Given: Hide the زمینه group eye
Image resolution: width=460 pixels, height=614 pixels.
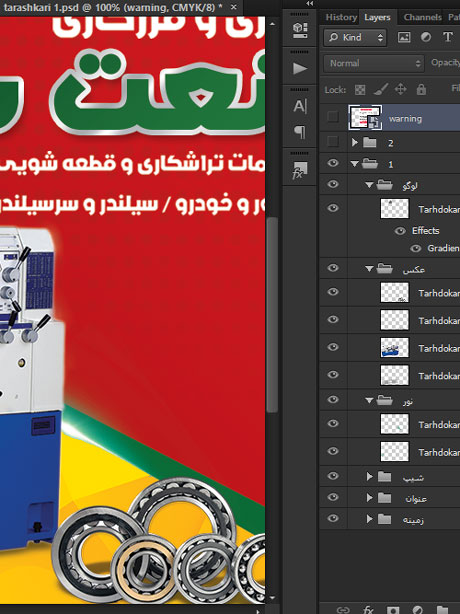Looking at the screenshot, I should 333,518.
